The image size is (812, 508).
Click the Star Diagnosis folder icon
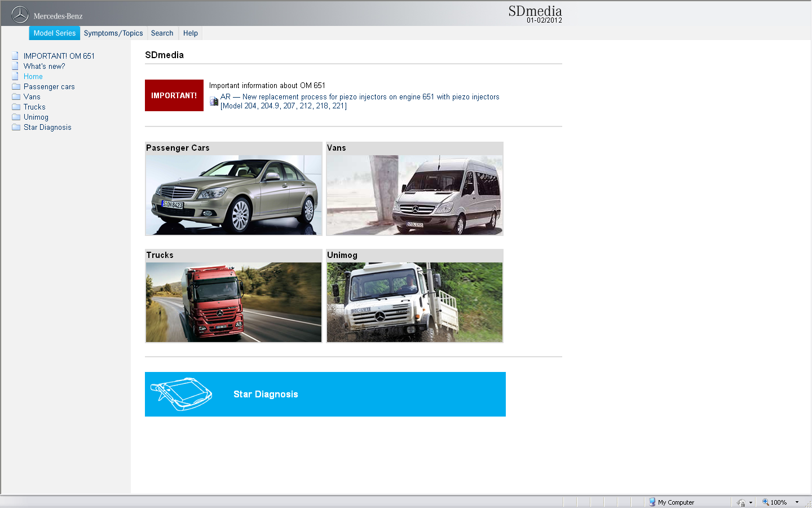(x=16, y=127)
